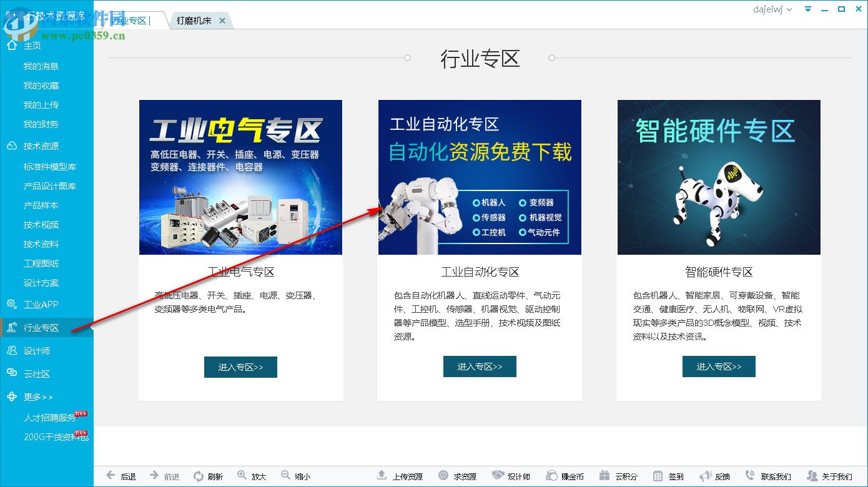868x487 pixels.
Task: Click 进入专区 under 工业自动化专区
Action: pos(480,366)
